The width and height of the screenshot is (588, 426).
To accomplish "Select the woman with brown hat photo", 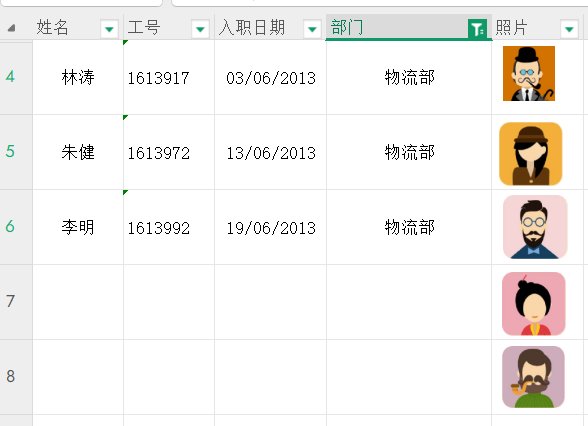I will [x=531, y=154].
